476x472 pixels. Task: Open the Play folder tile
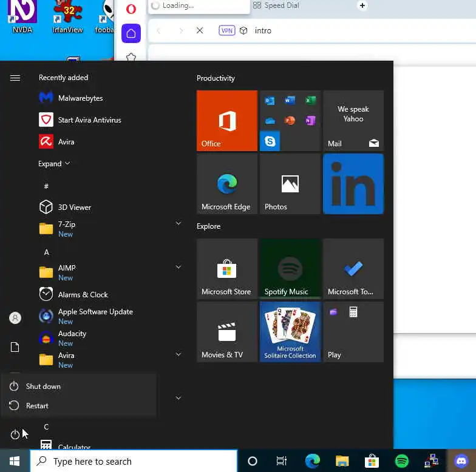[x=353, y=332]
